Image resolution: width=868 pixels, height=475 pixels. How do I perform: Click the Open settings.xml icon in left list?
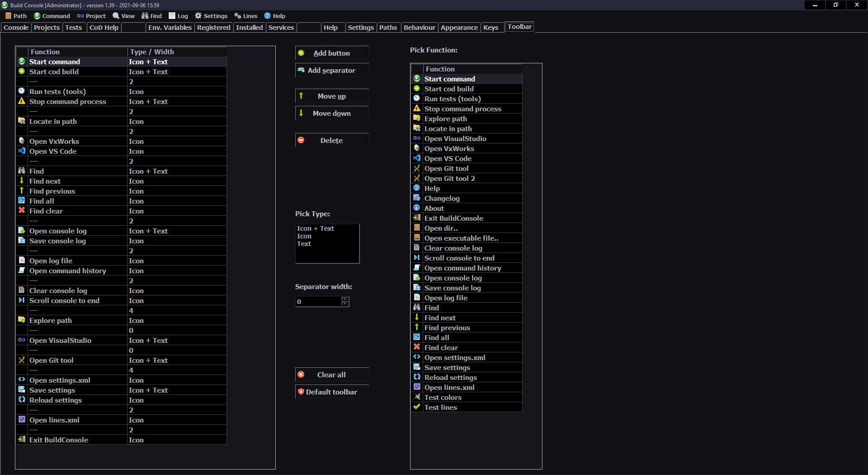pyautogui.click(x=22, y=380)
